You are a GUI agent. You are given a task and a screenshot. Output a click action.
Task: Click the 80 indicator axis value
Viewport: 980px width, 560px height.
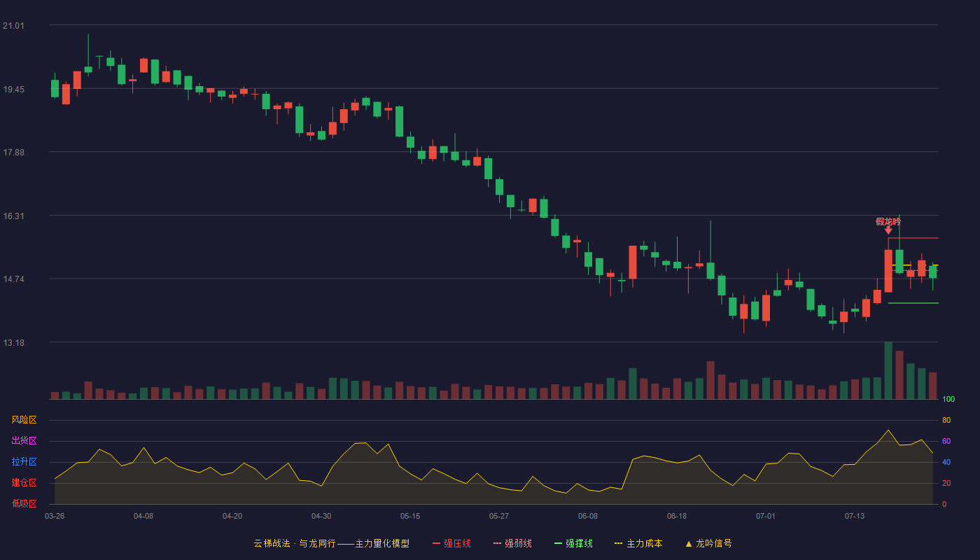point(946,420)
